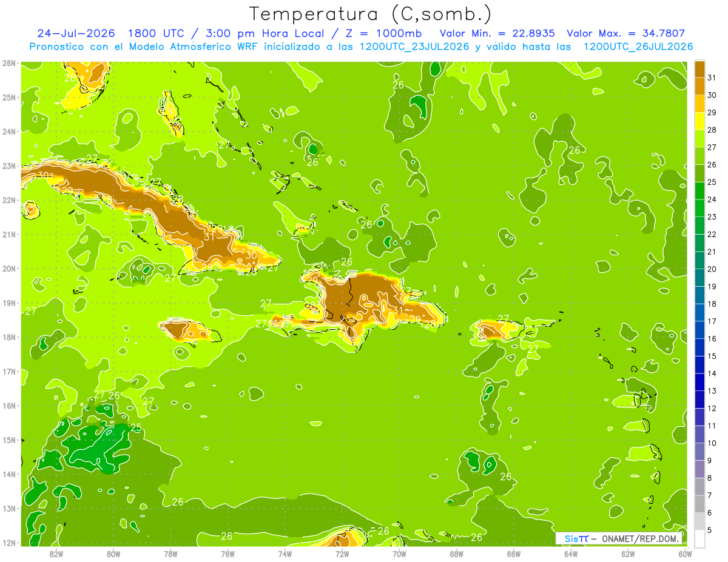Image resolution: width=728 pixels, height=562 pixels.
Task: Click the color bar value 31
Action: tap(712, 78)
